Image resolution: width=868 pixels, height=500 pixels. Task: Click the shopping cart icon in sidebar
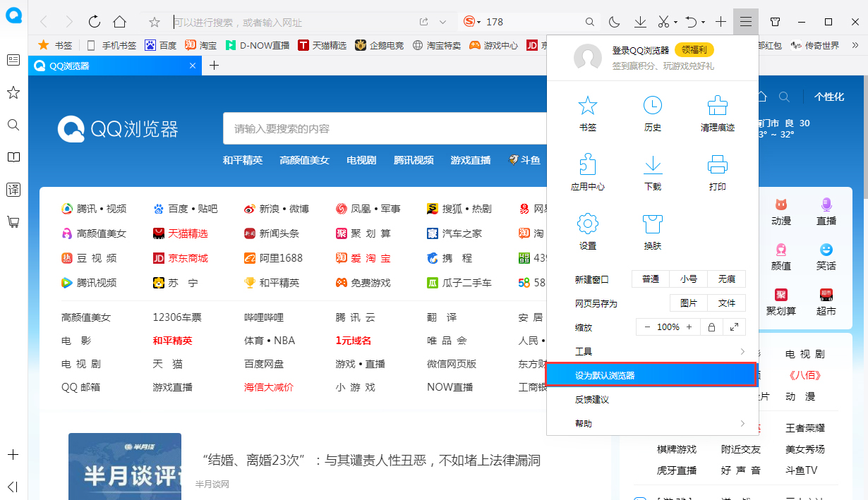click(x=13, y=221)
